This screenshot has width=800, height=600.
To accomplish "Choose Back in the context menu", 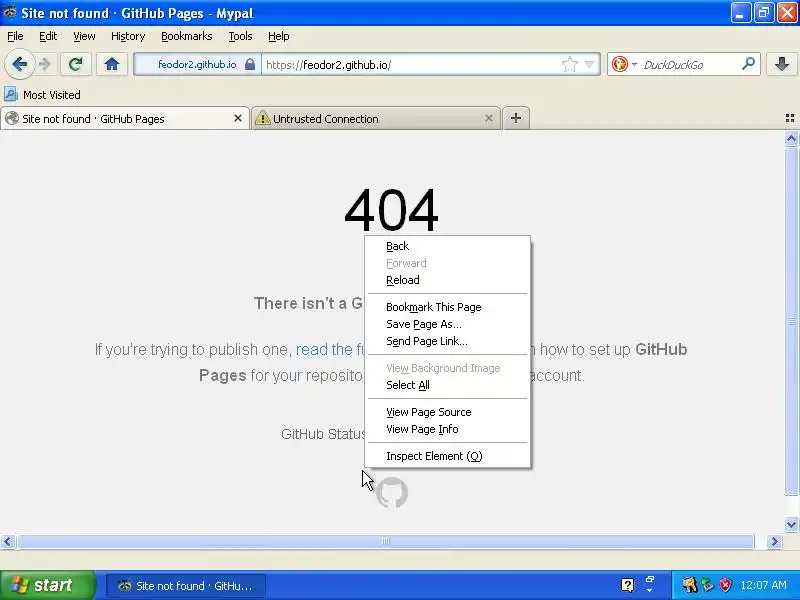I will [447, 246].
